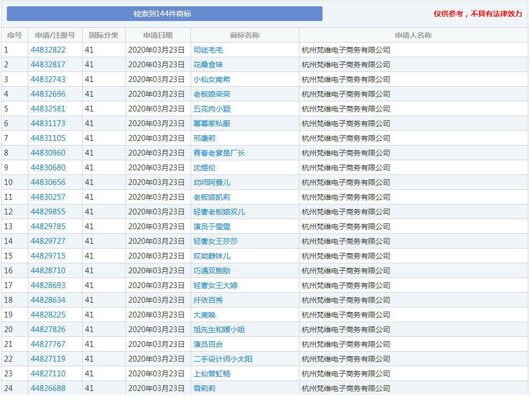532x401 pixels.
Task: View trademark 沈煜伦
Action: click(x=204, y=168)
